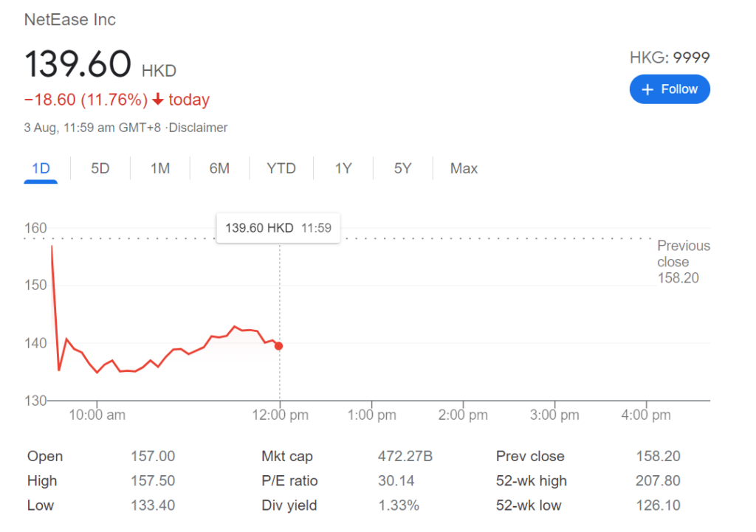Follow NetEase Inc stock
This screenshot has width=756, height=532.
tap(670, 89)
